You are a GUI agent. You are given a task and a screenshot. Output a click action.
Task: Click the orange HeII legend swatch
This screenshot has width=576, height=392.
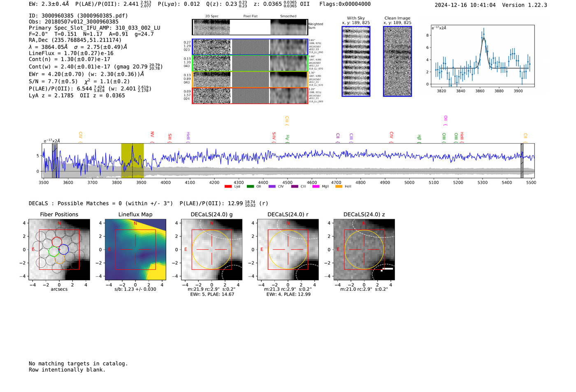coord(339,186)
